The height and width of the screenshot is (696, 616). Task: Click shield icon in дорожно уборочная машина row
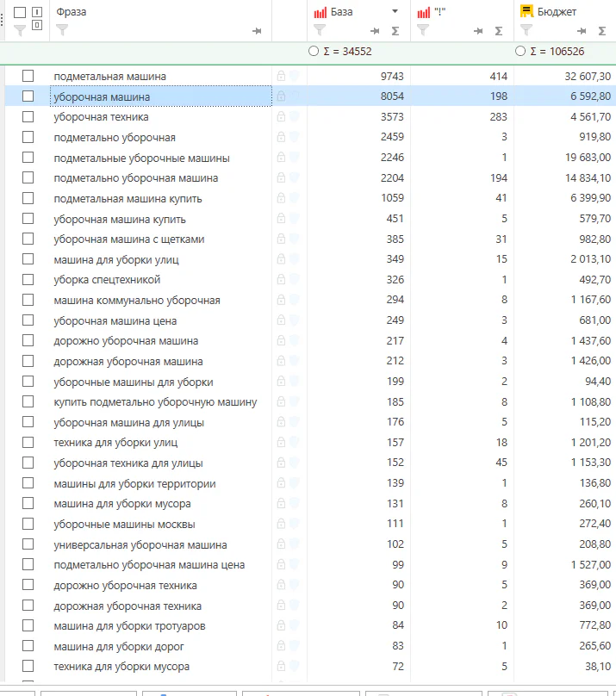(x=295, y=340)
